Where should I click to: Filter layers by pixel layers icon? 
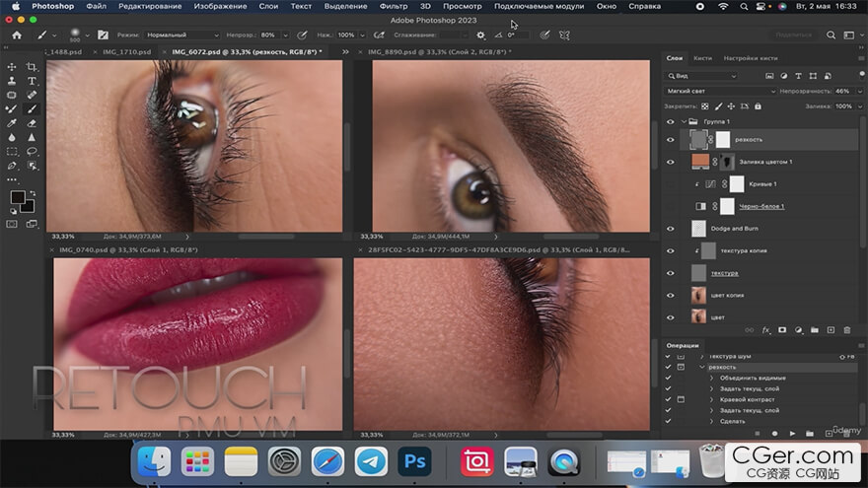coord(769,76)
